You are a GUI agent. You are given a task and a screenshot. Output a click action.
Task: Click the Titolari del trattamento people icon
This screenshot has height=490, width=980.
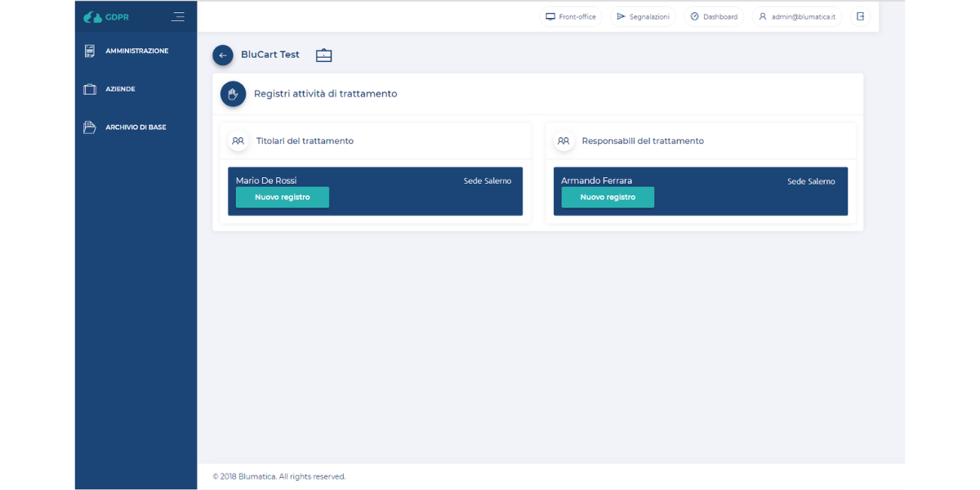pos(238,140)
